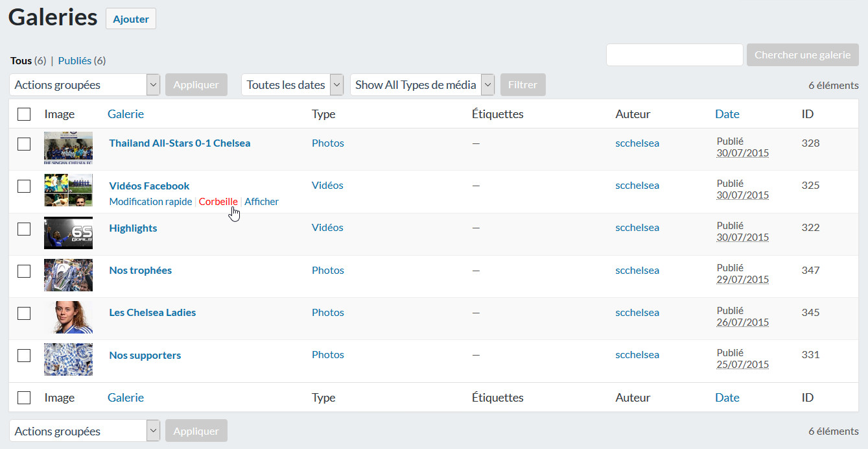The height and width of the screenshot is (449, 868).
Task: Toggle select-all checkbox in table footer
Action: point(24,398)
